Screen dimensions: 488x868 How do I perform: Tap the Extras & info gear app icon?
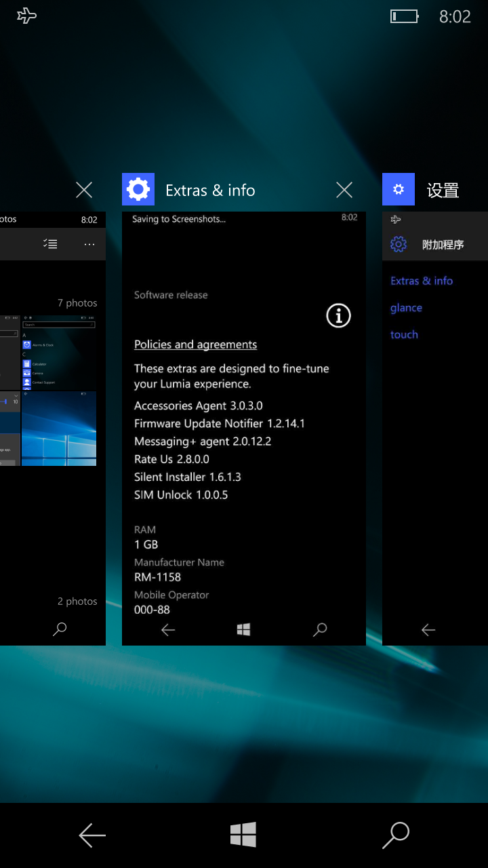[138, 189]
